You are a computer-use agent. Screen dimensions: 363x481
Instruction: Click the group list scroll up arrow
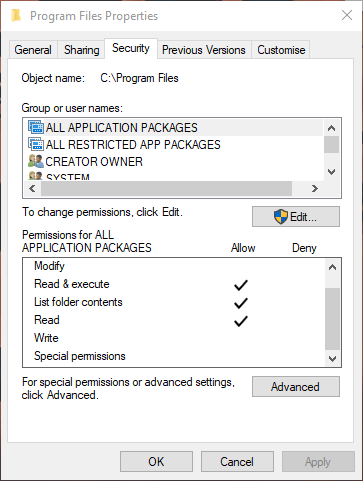click(x=331, y=128)
